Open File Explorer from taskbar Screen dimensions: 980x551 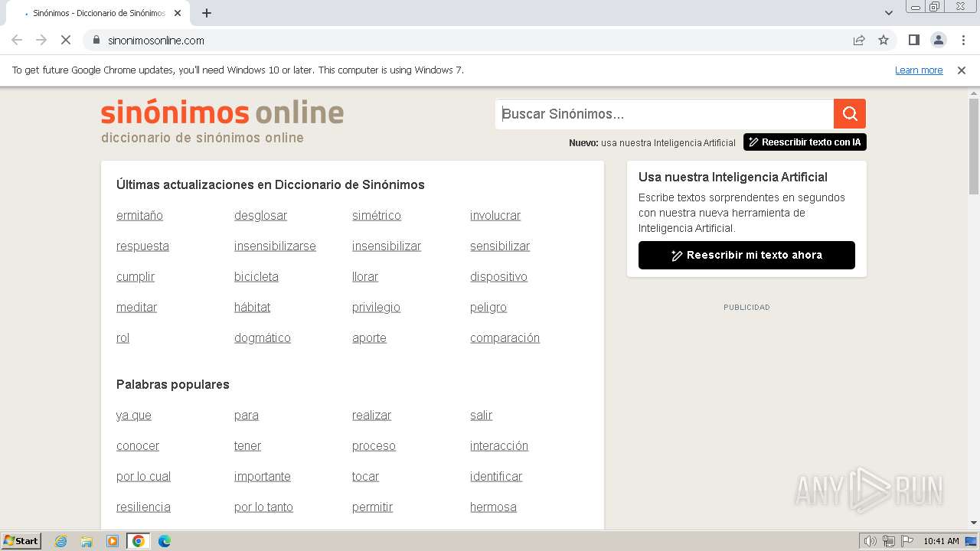click(87, 541)
